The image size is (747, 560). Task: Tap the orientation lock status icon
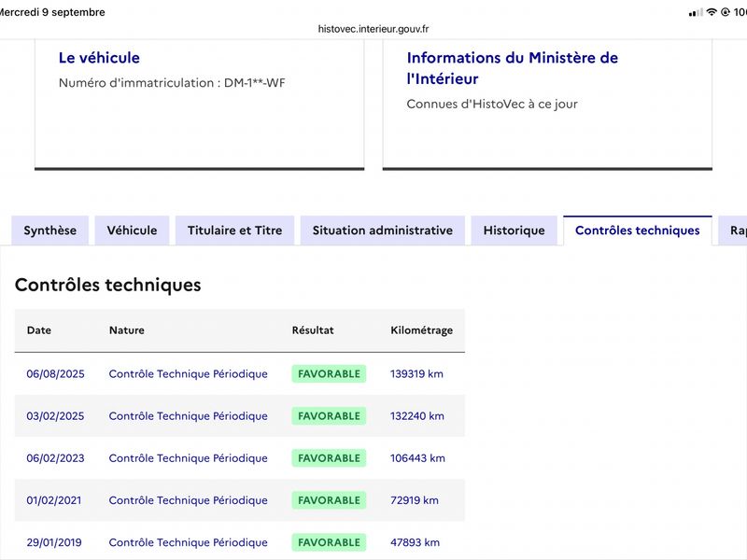point(726,12)
